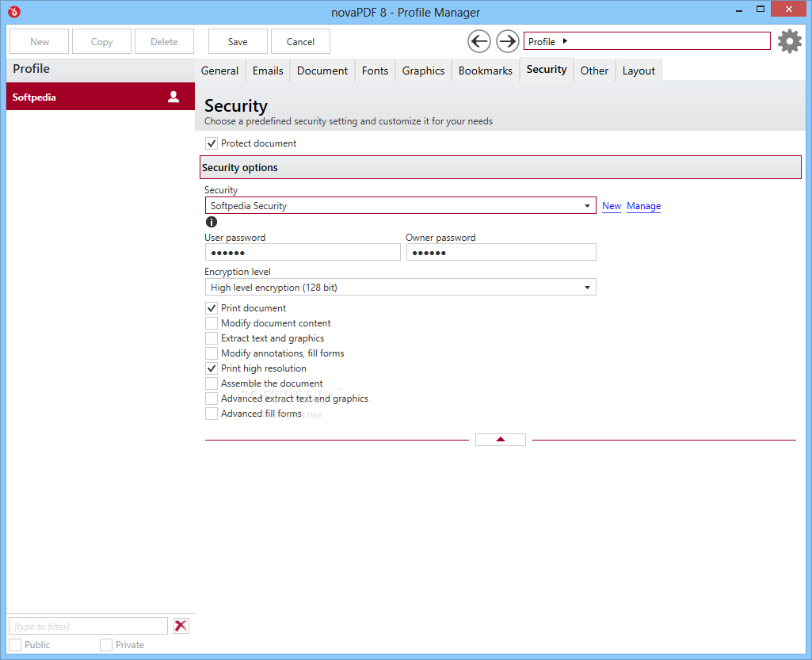Click the New security link

tap(612, 206)
